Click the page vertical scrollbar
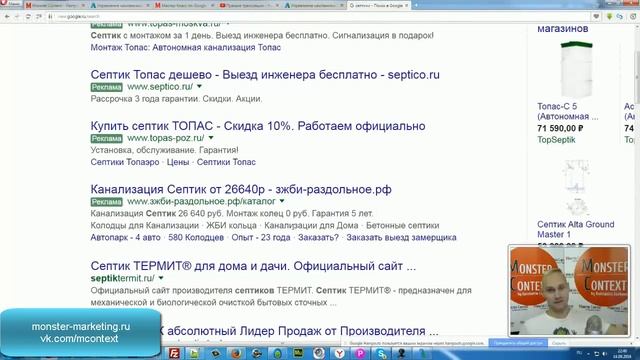 (x=637, y=78)
